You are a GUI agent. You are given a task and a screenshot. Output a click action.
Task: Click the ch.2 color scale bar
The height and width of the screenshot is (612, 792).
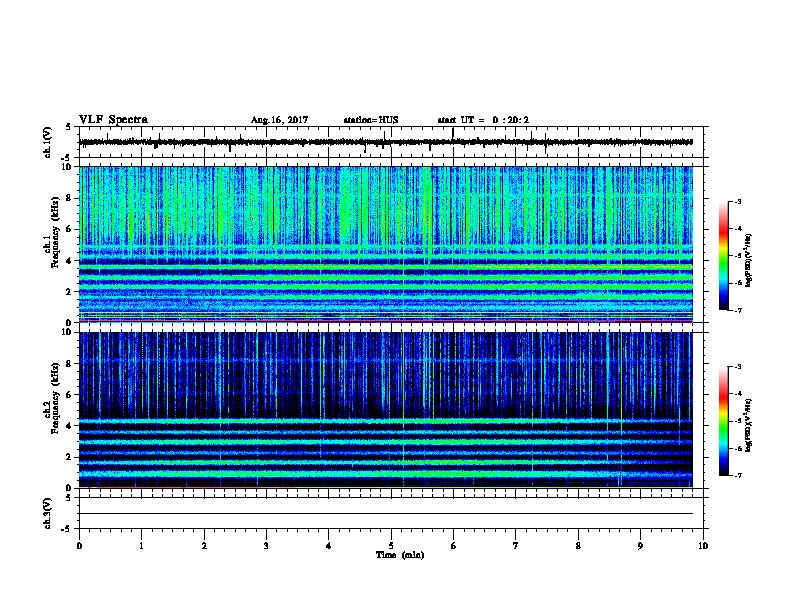(724, 421)
